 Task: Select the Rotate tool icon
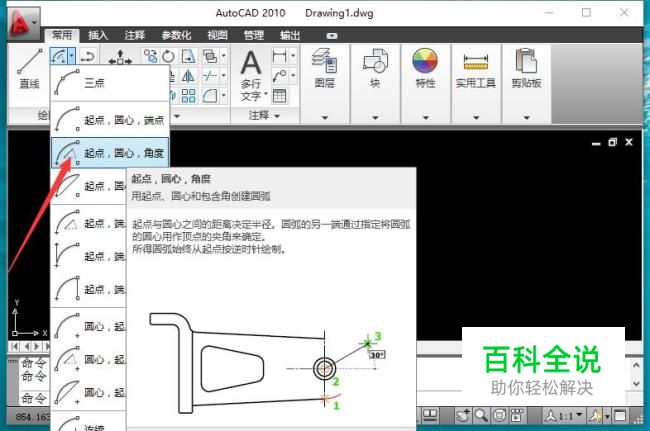168,56
